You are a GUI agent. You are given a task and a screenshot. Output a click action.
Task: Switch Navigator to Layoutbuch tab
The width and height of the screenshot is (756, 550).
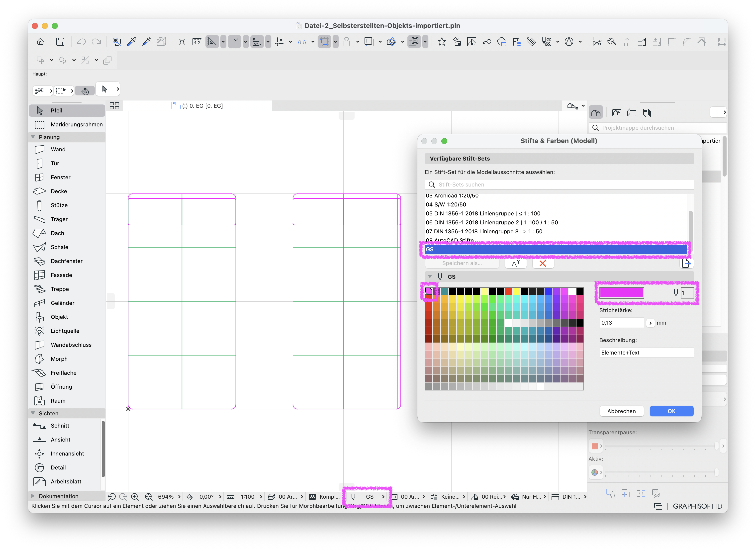coord(632,113)
